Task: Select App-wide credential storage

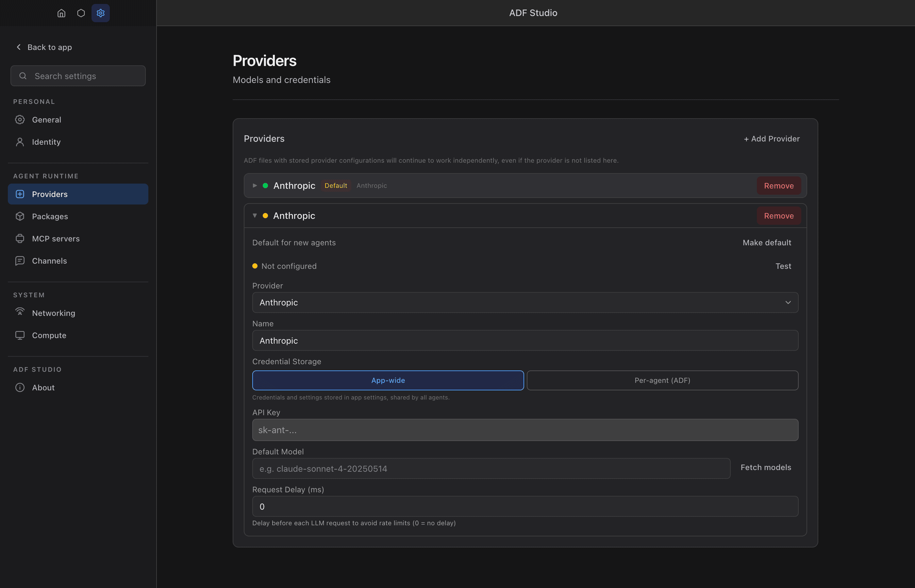Action: 388,380
